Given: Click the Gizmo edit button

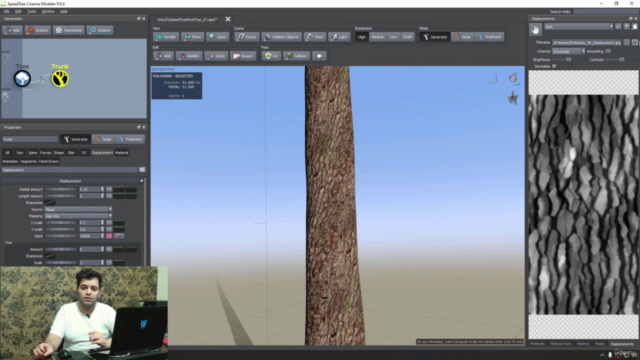Looking at the screenshot, I should [x=216, y=56].
